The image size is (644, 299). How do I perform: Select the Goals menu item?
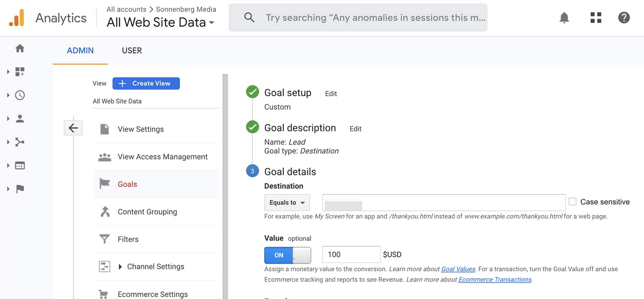156,184
